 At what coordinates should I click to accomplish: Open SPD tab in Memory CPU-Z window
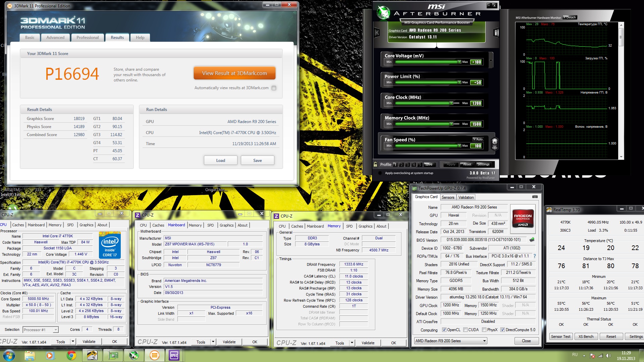(x=349, y=226)
